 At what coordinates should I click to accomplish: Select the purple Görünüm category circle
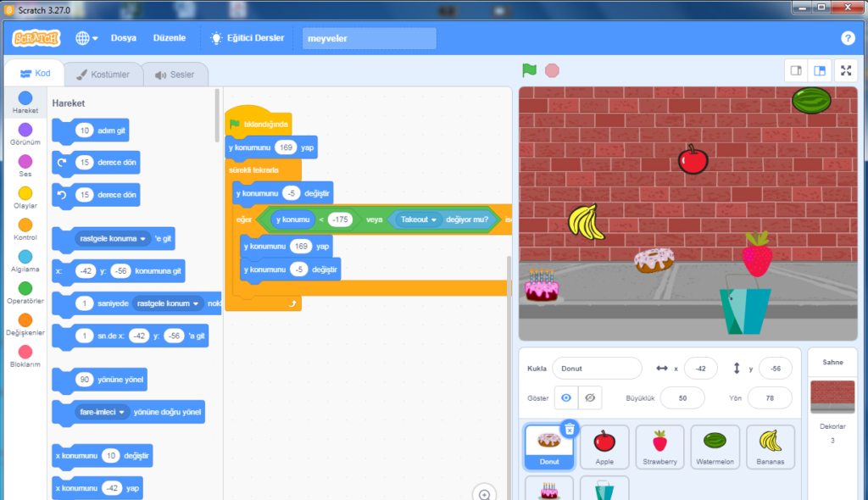point(25,131)
